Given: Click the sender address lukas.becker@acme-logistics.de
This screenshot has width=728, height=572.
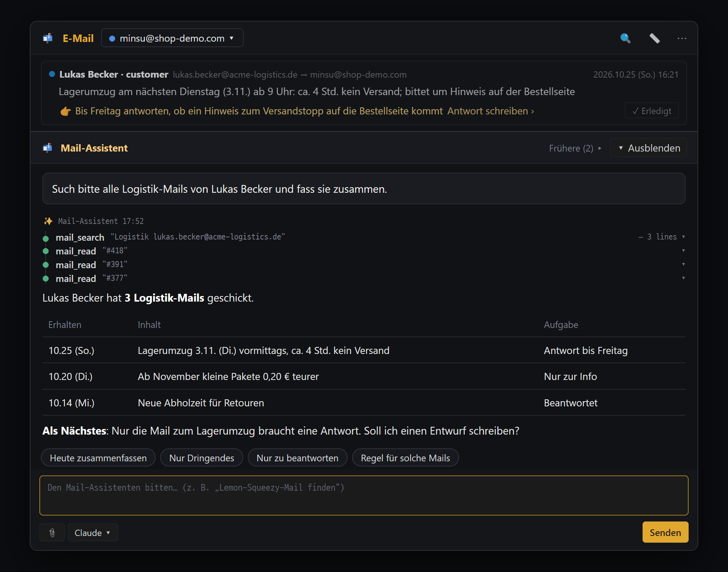Looking at the screenshot, I should click(235, 74).
